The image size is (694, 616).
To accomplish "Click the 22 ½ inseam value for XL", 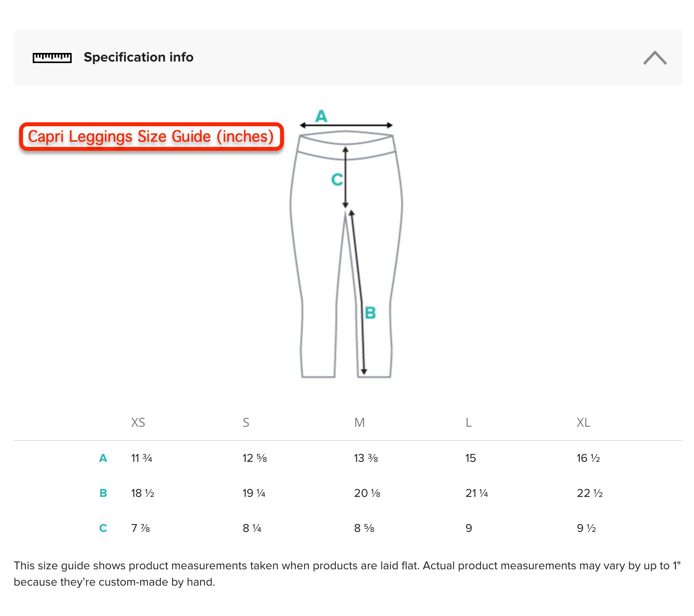I will point(590,493).
